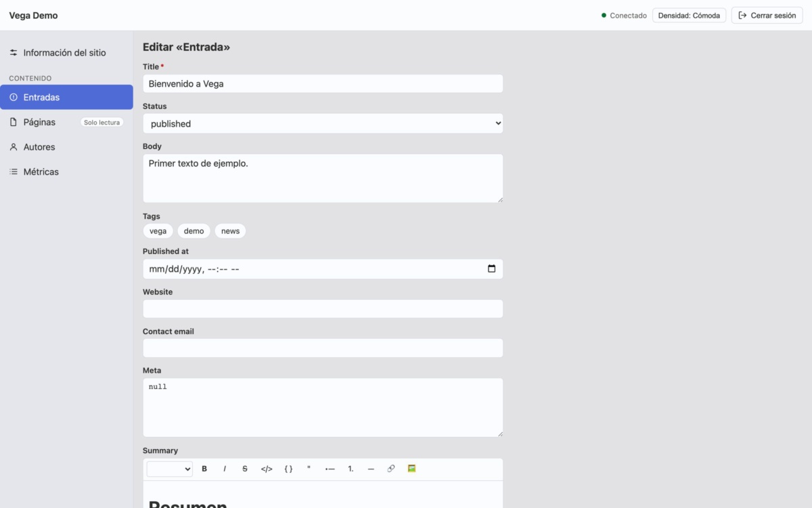Click the Información del sitio sliders icon
Screen dimensions: 812x508
click(x=14, y=53)
